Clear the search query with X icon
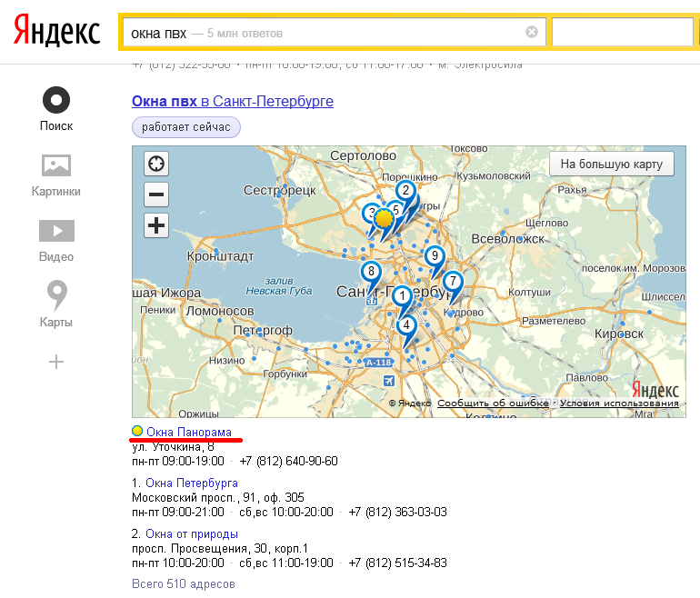The width and height of the screenshot is (700, 598). pyautogui.click(x=532, y=33)
